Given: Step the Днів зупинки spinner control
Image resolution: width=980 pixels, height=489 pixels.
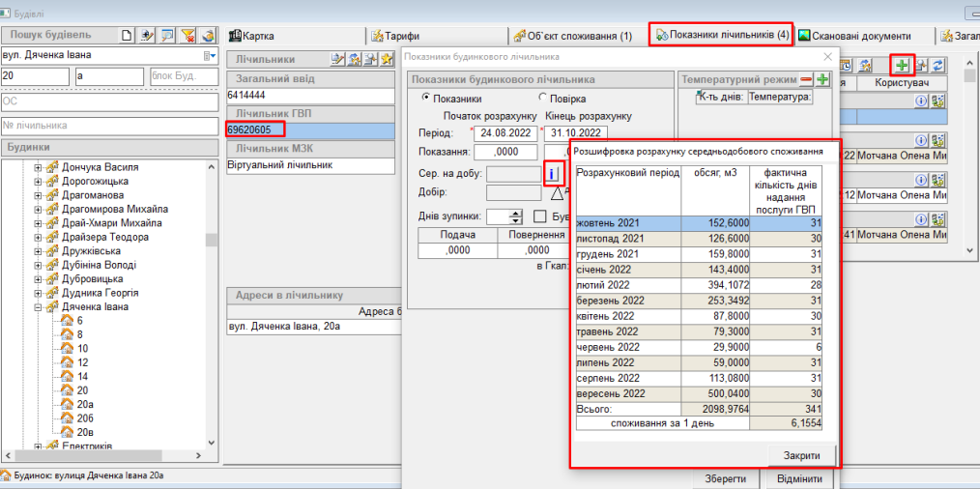Looking at the screenshot, I should coord(515,216).
